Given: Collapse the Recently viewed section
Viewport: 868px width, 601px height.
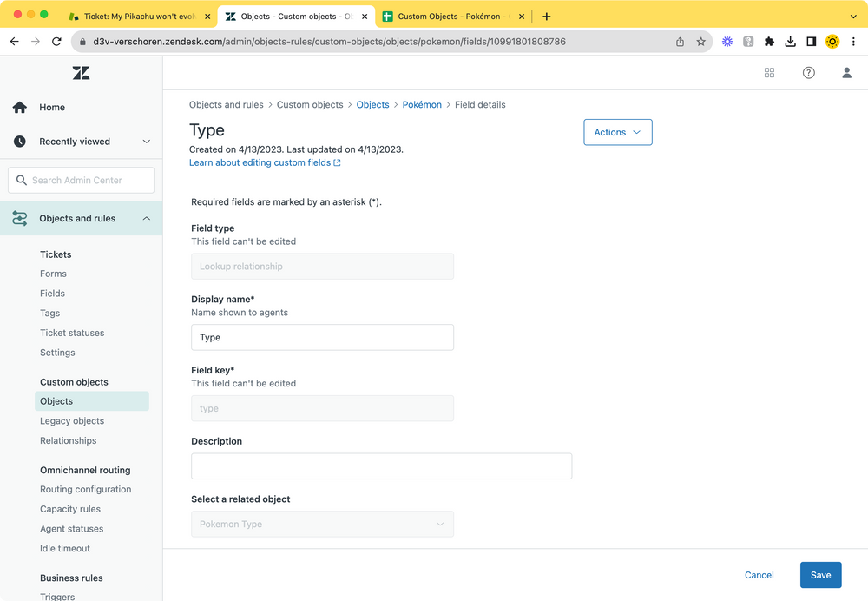Looking at the screenshot, I should tap(145, 141).
